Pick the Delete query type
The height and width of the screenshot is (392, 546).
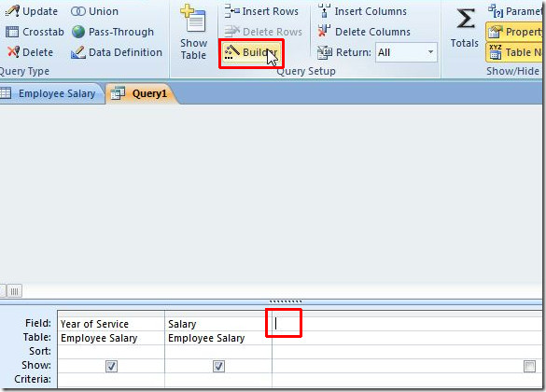tap(30, 52)
